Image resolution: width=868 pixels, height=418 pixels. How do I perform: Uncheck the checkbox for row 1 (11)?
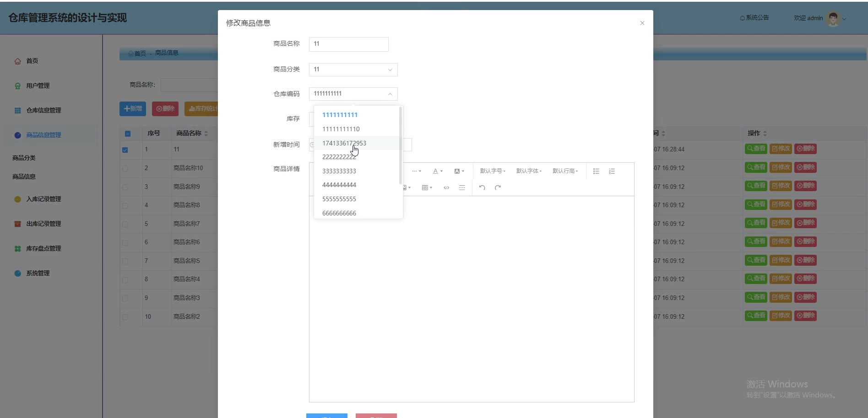click(x=125, y=150)
